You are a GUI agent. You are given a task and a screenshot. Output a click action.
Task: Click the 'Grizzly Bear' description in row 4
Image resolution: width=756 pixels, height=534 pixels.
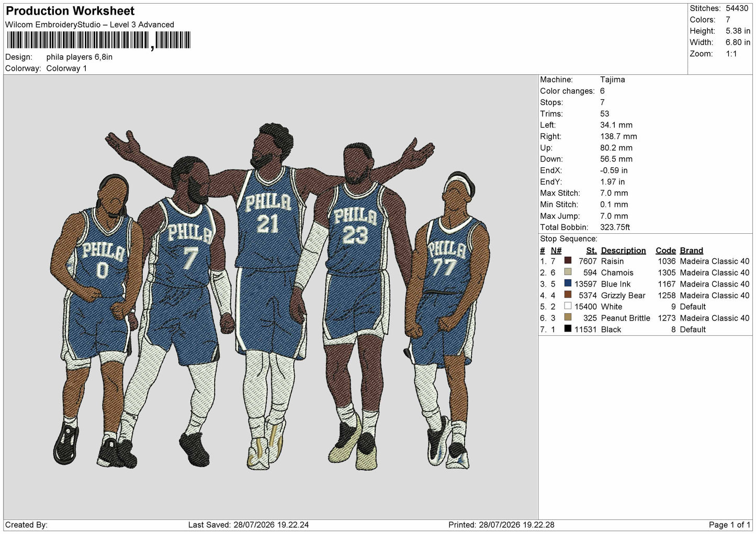coord(623,296)
